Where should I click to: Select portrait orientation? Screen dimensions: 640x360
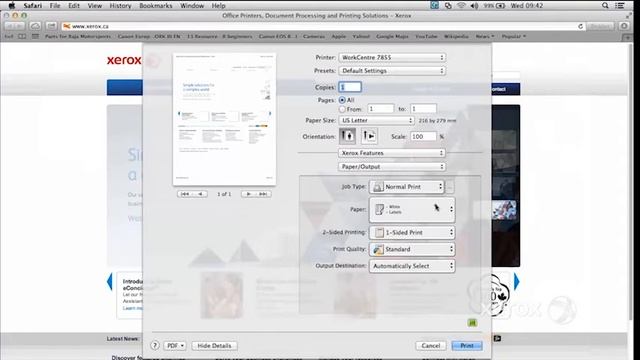click(x=347, y=136)
